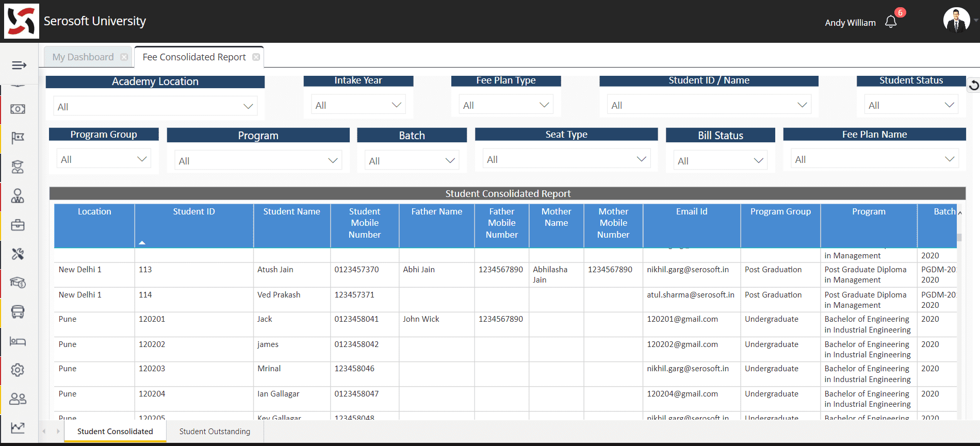Select the Ved Prakash name cell
This screenshot has height=446, width=980.
pyautogui.click(x=292, y=300)
